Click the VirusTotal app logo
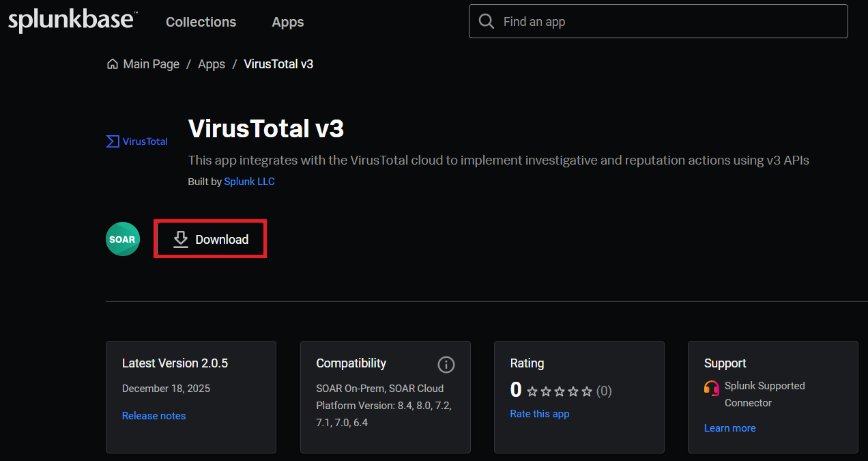Viewport: 868px width, 461px height. click(x=137, y=141)
